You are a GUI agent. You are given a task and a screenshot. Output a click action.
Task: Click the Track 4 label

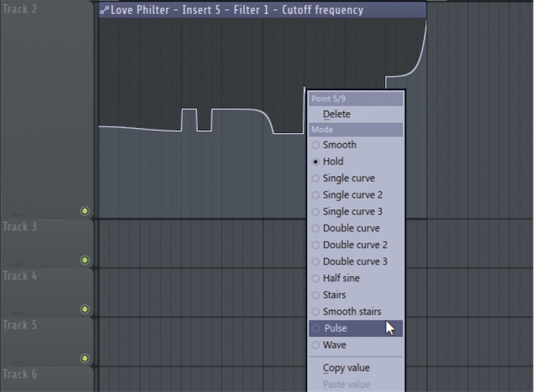20,276
